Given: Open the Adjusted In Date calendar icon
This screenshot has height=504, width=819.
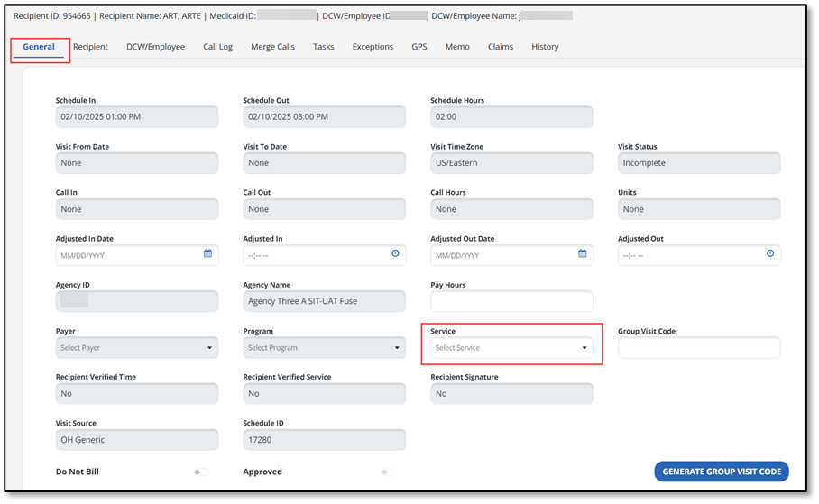Looking at the screenshot, I should tap(207, 254).
